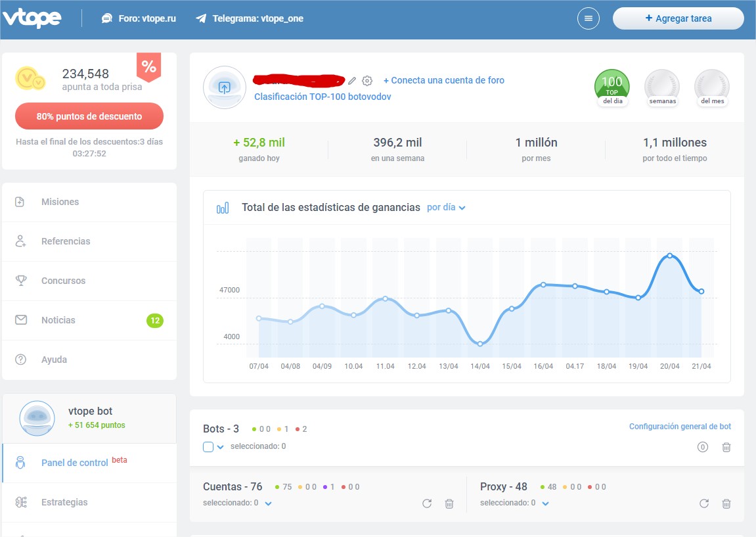
Task: Open the Misiones menu item
Action: [89, 202]
